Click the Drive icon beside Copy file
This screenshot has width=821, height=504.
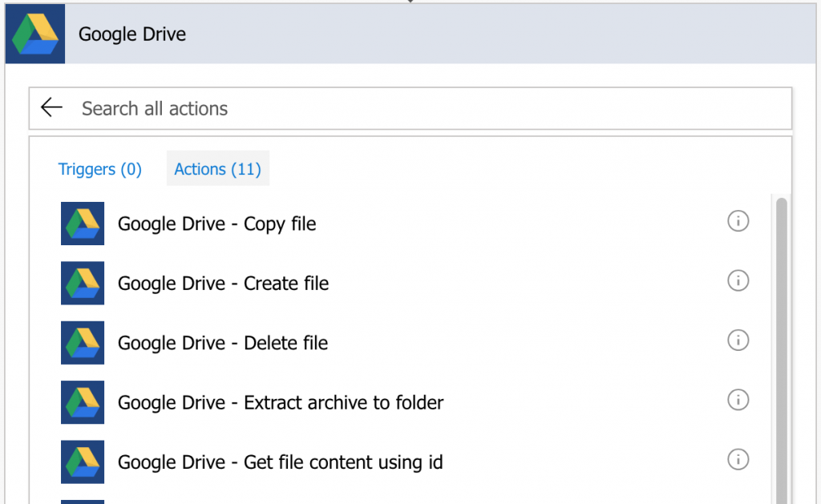pyautogui.click(x=83, y=224)
